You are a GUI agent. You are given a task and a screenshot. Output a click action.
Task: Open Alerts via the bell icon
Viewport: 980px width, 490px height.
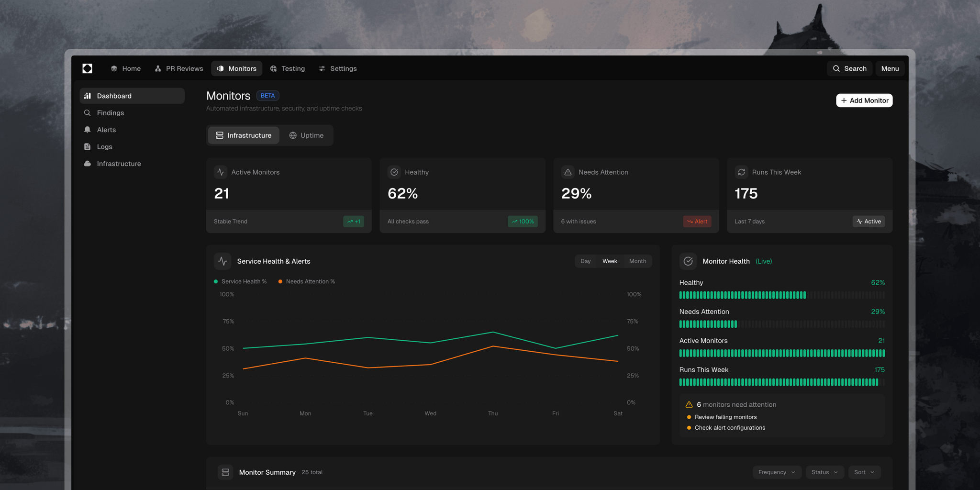click(x=88, y=129)
